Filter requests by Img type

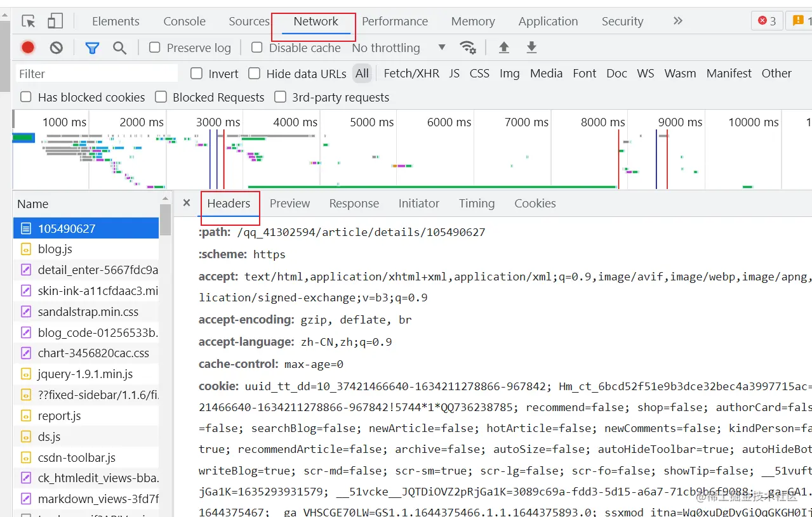click(x=510, y=74)
